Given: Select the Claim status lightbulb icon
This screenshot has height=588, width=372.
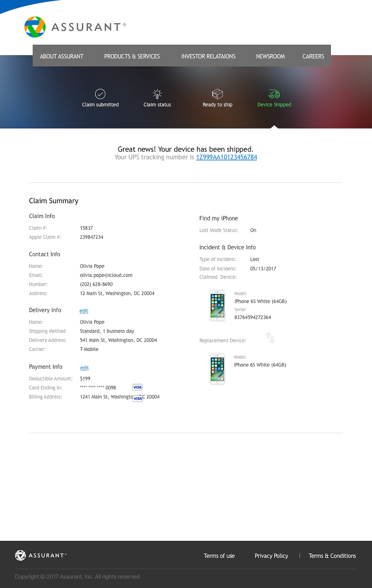Looking at the screenshot, I should point(157,94).
